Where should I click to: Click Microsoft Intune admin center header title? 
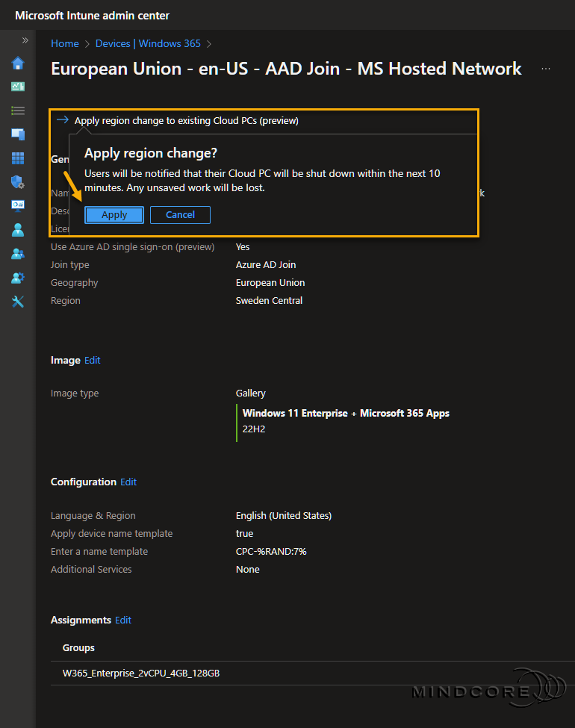point(93,16)
